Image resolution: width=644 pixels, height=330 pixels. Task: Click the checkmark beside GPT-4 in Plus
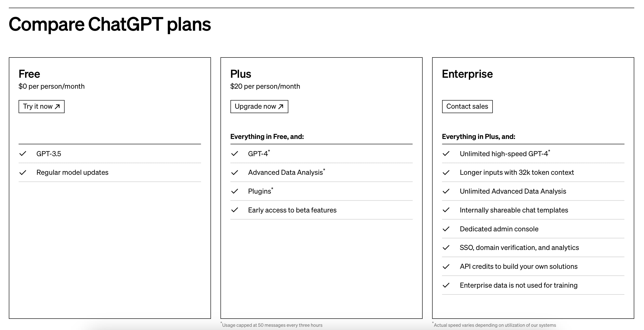(x=234, y=154)
